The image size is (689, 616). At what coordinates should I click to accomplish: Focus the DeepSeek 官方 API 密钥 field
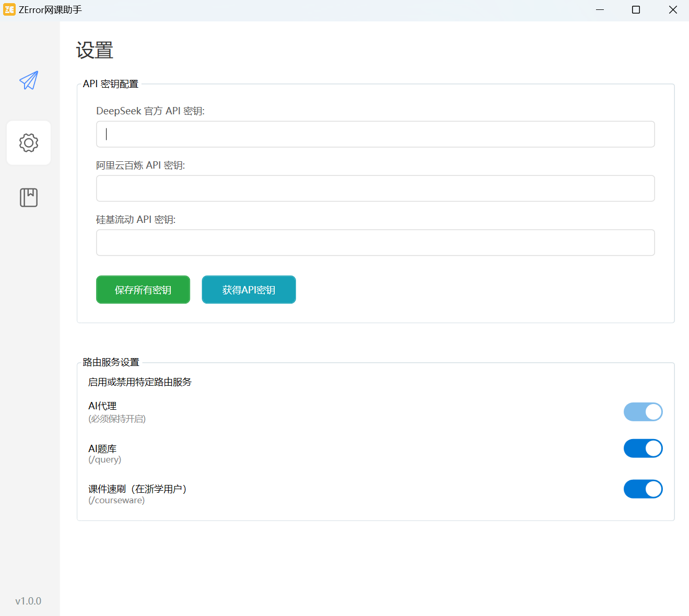[x=375, y=134]
